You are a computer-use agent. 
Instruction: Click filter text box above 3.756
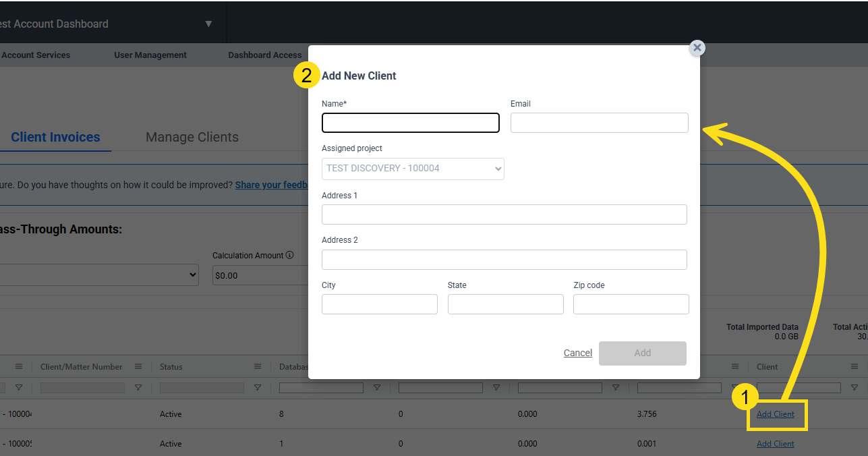pos(679,388)
